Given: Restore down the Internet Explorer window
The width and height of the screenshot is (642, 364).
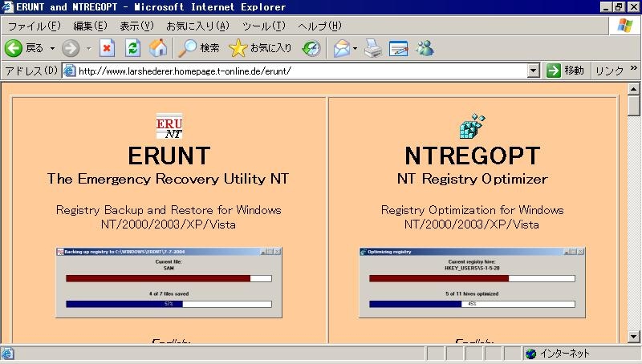Looking at the screenshot, I should tap(619, 7).
